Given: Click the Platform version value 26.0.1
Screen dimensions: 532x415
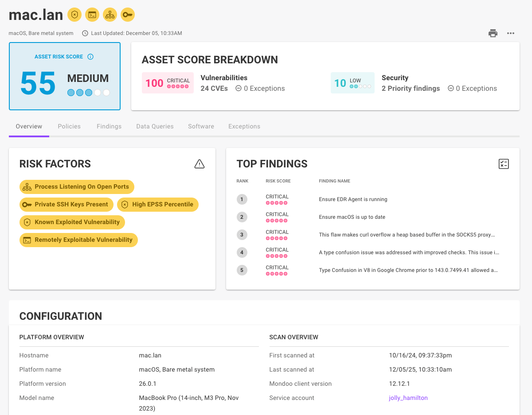Looking at the screenshot, I should (x=148, y=384).
